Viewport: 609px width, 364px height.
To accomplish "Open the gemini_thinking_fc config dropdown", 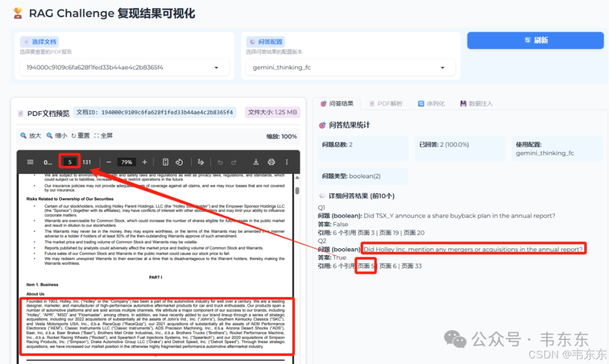I will click(x=350, y=68).
